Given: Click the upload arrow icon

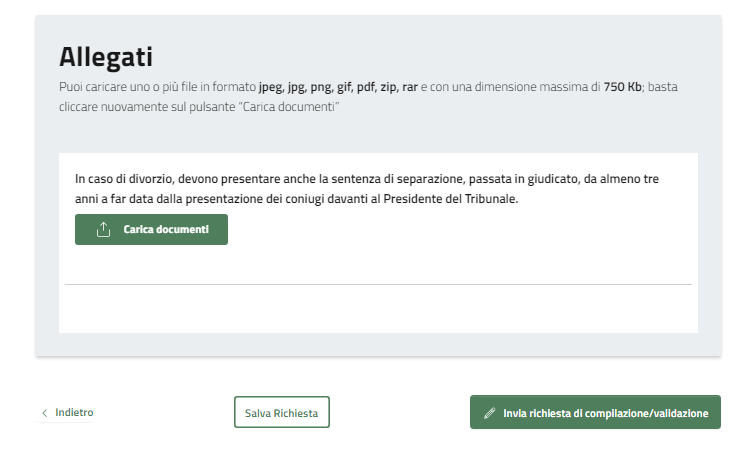Looking at the screenshot, I should click(x=103, y=230).
